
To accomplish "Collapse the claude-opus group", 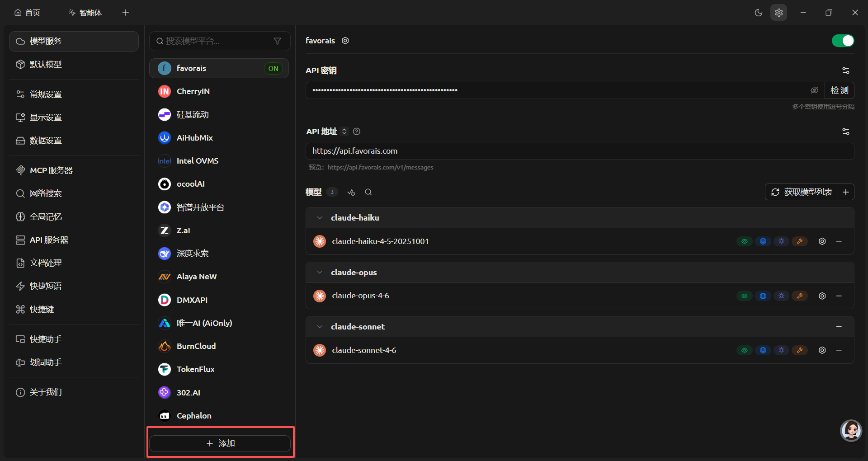I will (320, 273).
